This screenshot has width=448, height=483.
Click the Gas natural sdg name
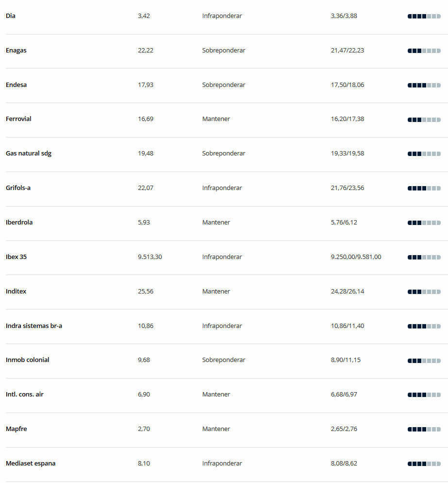click(29, 154)
